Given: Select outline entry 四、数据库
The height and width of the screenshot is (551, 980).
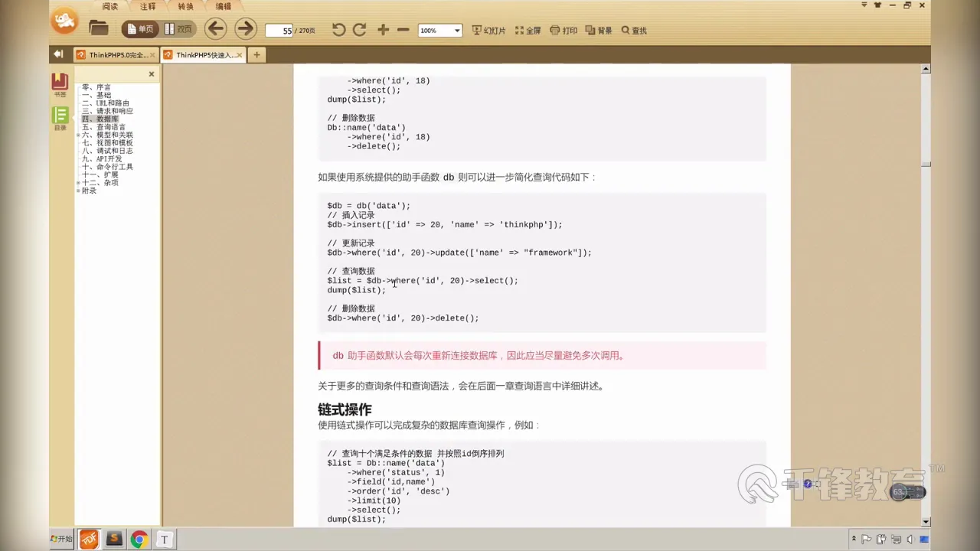Looking at the screenshot, I should [x=100, y=119].
